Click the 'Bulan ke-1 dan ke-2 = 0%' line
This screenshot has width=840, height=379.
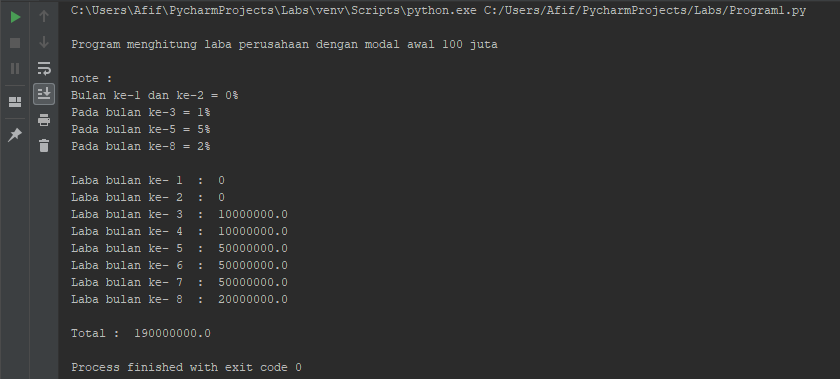pos(154,95)
